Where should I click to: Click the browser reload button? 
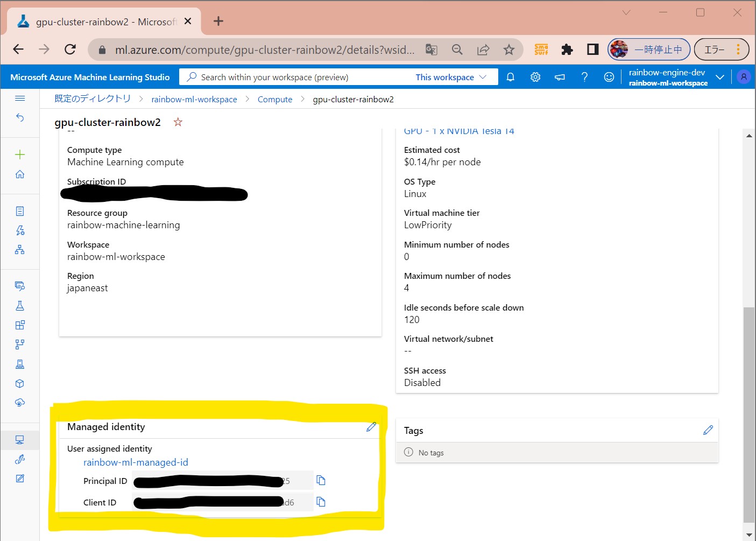click(70, 50)
